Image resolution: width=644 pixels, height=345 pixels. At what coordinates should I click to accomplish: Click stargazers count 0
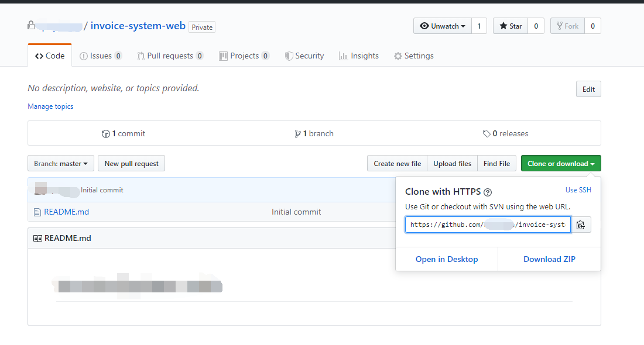click(536, 26)
